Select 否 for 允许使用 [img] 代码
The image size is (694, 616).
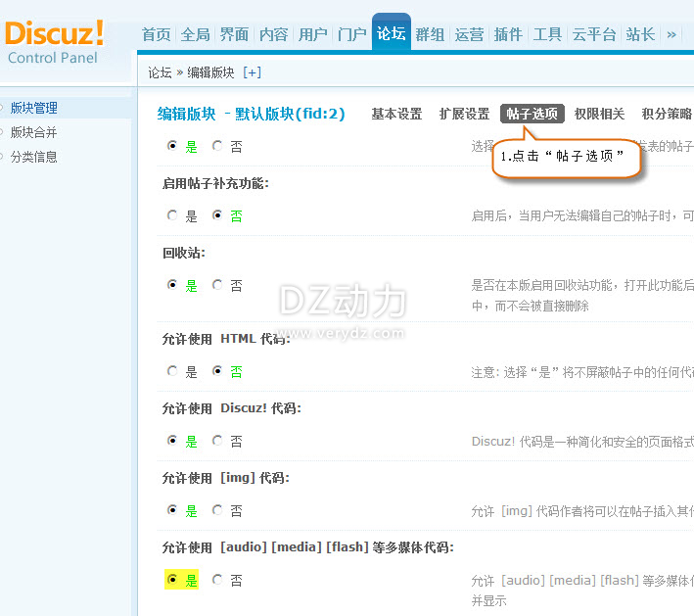pyautogui.click(x=217, y=510)
